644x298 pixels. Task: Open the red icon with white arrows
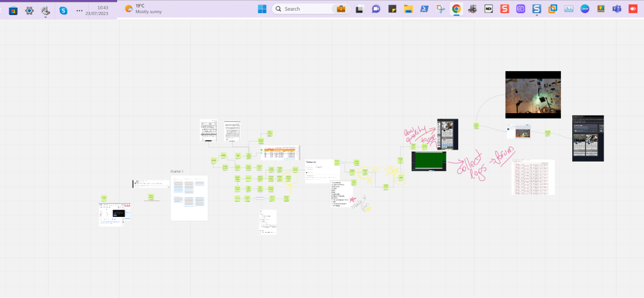(633, 9)
